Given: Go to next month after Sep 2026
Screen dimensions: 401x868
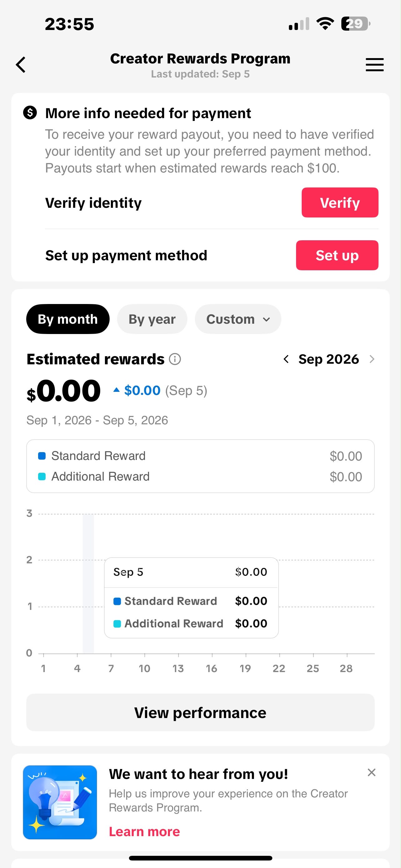Looking at the screenshot, I should tap(372, 359).
